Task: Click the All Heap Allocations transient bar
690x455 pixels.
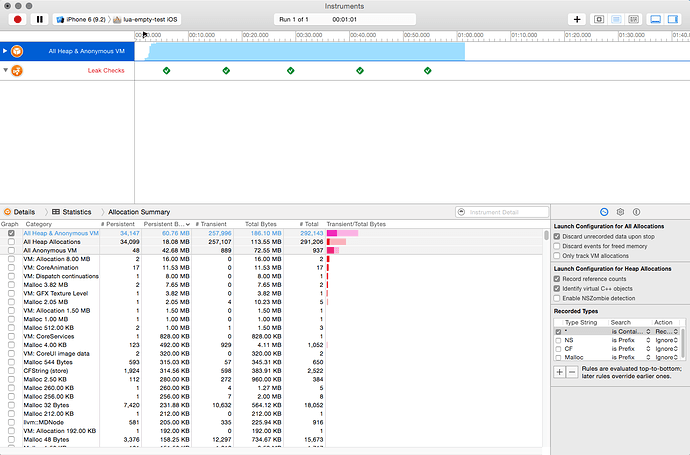Action: [x=337, y=242]
